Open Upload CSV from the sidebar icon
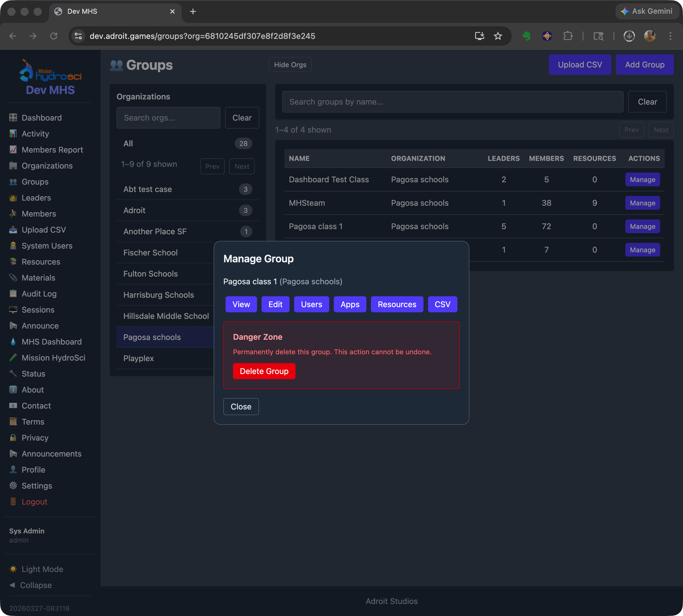683x616 pixels. [x=13, y=230]
